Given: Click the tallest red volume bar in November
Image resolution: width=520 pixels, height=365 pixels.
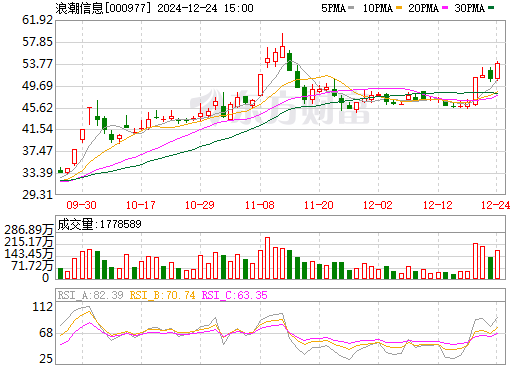Looking at the screenshot, I should coord(267,258).
